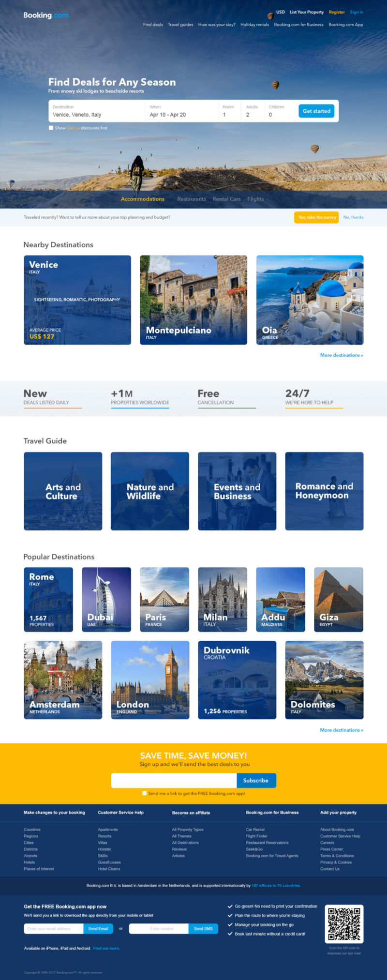The image size is (387, 980).
Task: Select the Milan destination card
Action: pos(223,600)
